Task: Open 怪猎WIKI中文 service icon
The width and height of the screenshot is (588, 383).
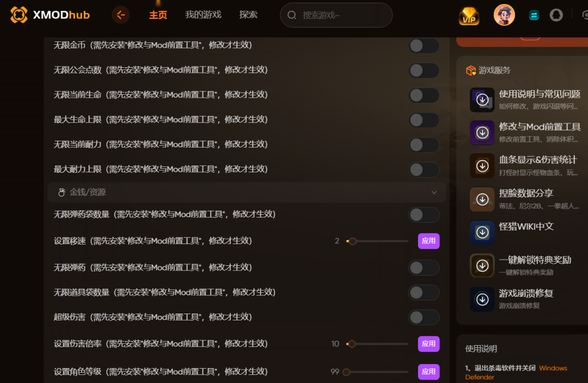Action: coord(482,232)
